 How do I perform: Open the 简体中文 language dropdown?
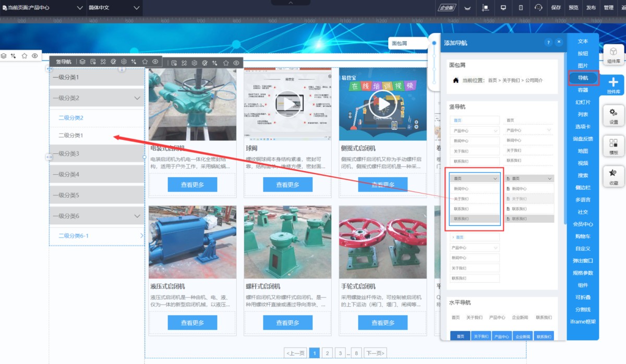(114, 8)
